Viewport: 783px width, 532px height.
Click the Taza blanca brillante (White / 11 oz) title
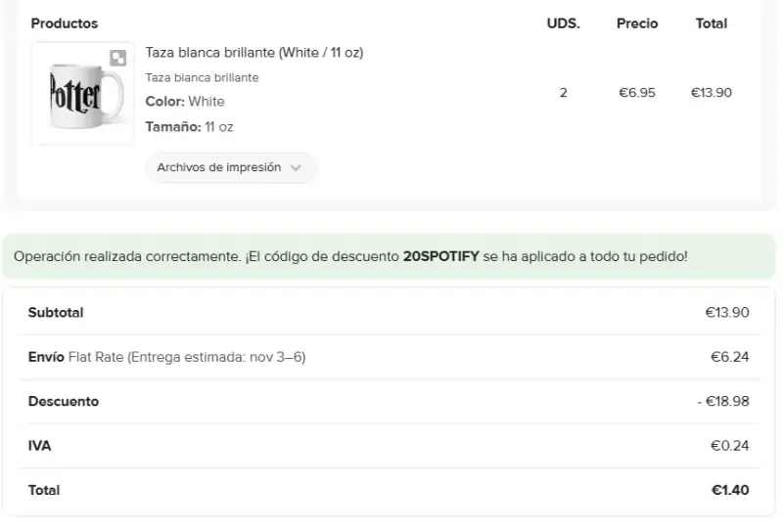click(254, 53)
